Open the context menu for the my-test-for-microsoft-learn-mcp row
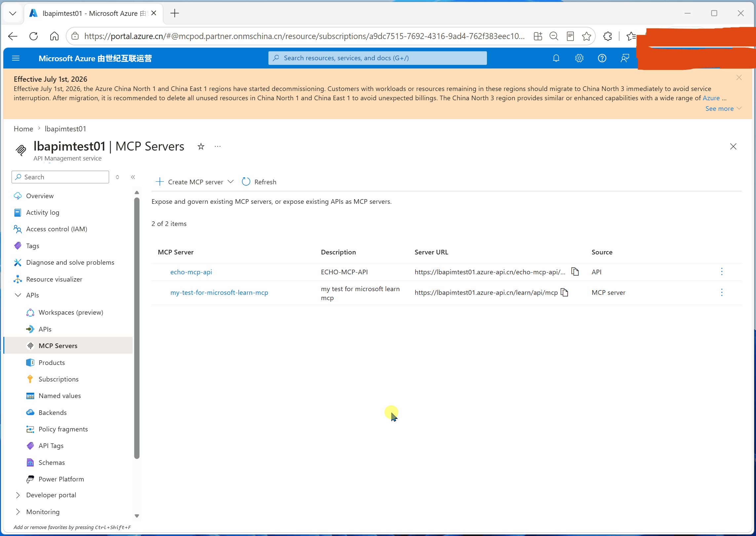The image size is (756, 536). 722,292
